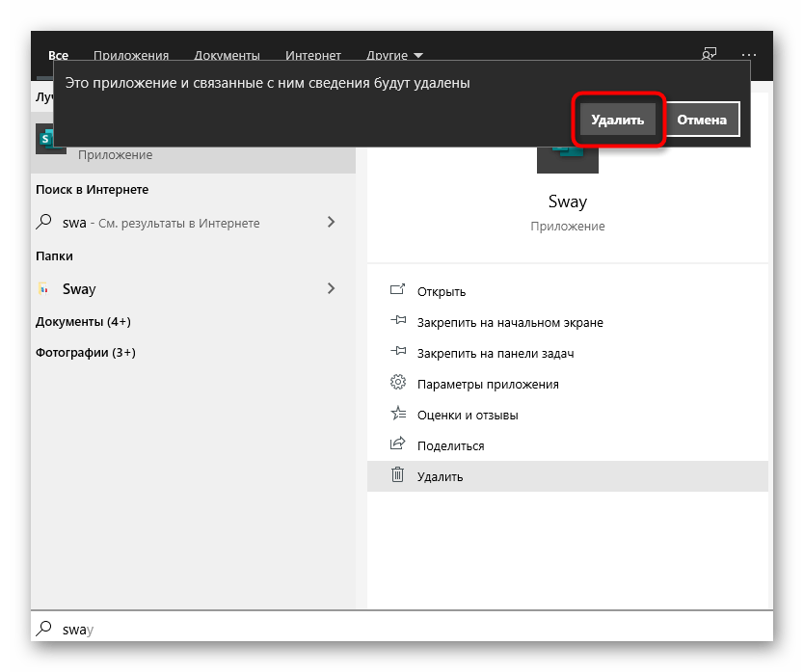This screenshot has width=804, height=672.
Task: Confirm removal with the highlighted Удалить button
Action: point(617,121)
